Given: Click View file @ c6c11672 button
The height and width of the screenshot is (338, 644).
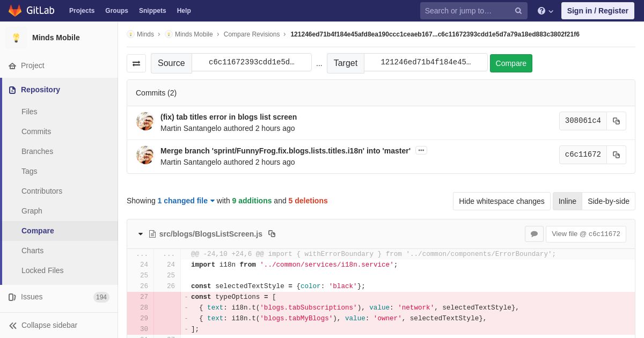Looking at the screenshot, I should 586,234.
